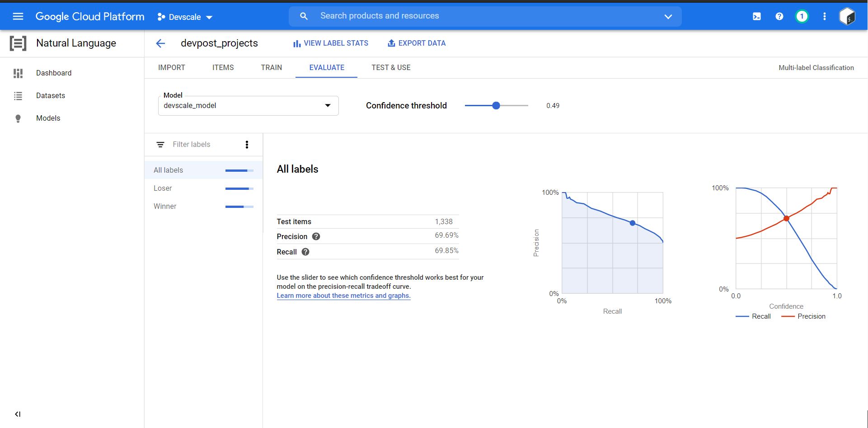The image size is (868, 428).
Task: Open the user account avatar
Action: (847, 17)
